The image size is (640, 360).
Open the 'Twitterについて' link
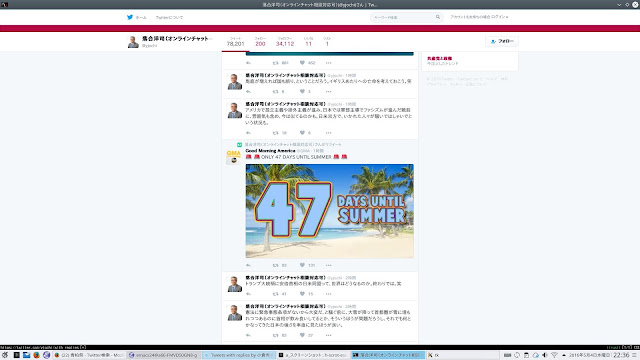tap(169, 18)
